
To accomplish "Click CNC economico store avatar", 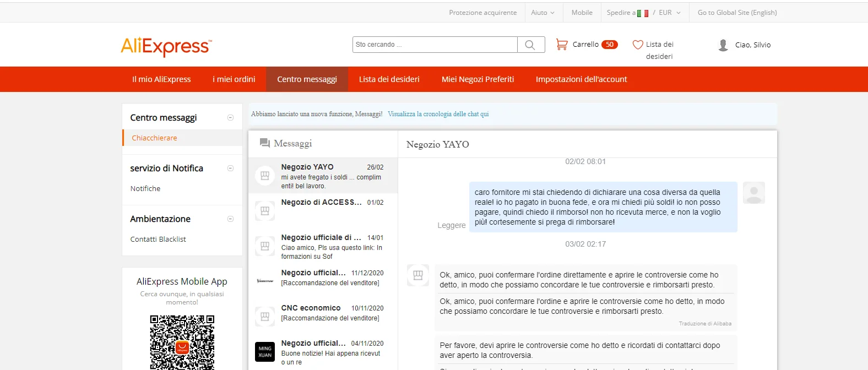I will point(265,317).
